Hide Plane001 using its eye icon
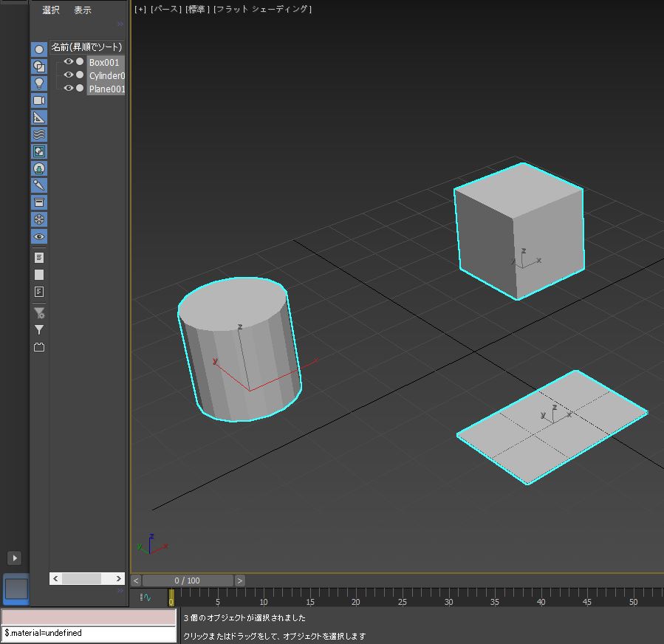Image resolution: width=664 pixels, height=644 pixels. [x=69, y=89]
